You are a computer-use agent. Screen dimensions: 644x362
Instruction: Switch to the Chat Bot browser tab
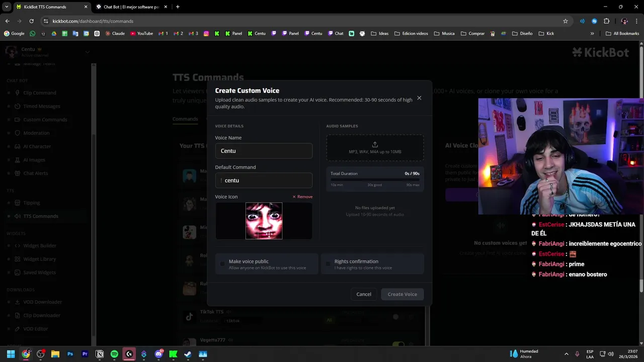click(131, 7)
